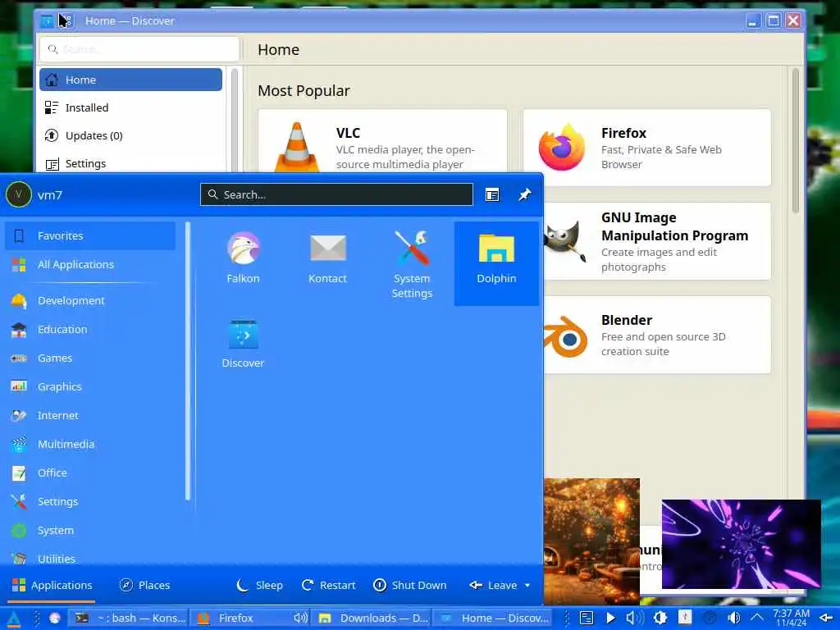Click the purple video thumbnail overlay
Viewport: 840px width, 630px height.
(x=742, y=545)
